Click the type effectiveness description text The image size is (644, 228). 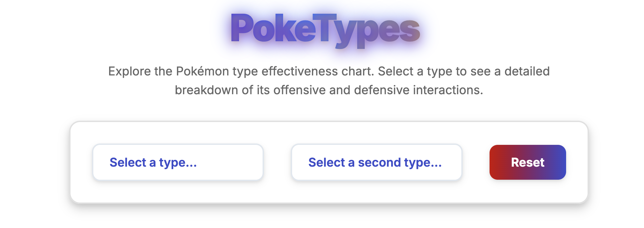tap(329, 80)
